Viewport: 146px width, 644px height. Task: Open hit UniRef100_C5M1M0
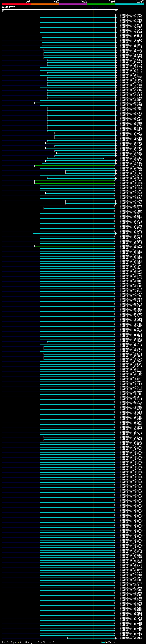131,108
